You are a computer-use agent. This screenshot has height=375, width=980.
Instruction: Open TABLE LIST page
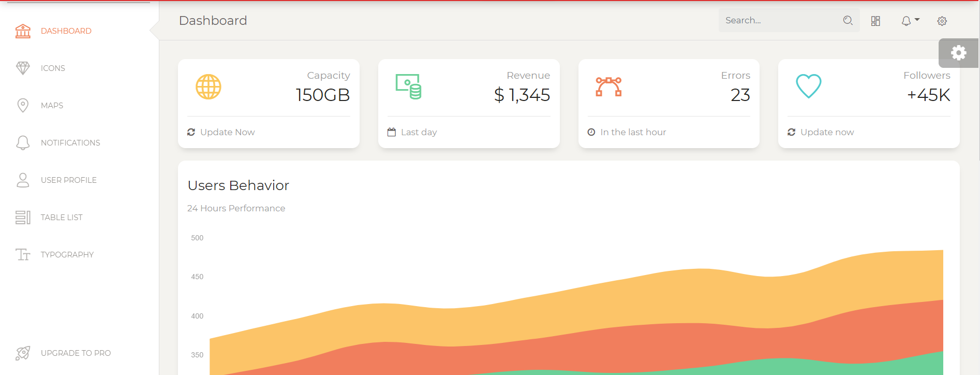79,218
